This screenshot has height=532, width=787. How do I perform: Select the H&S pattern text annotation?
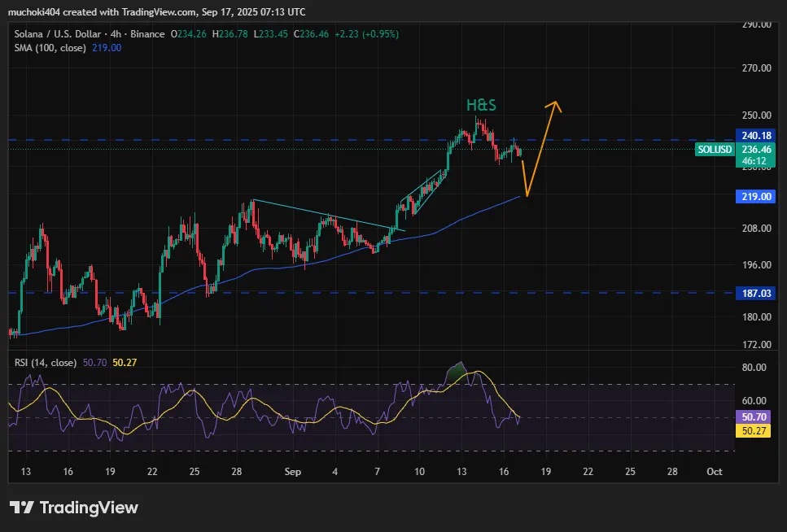[x=481, y=105]
